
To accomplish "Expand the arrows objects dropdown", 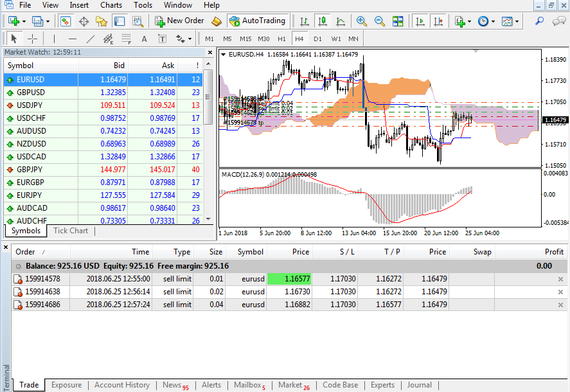I will [x=190, y=39].
